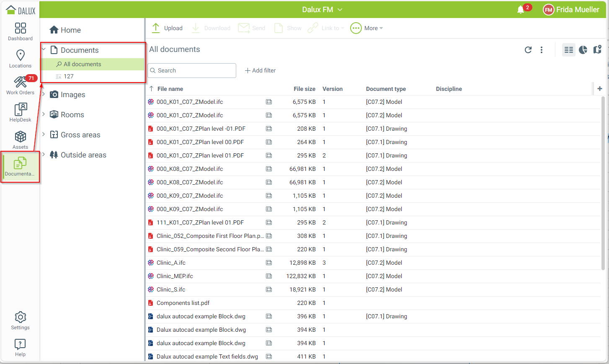
Task: Switch to the pie chart view
Action: tap(583, 50)
